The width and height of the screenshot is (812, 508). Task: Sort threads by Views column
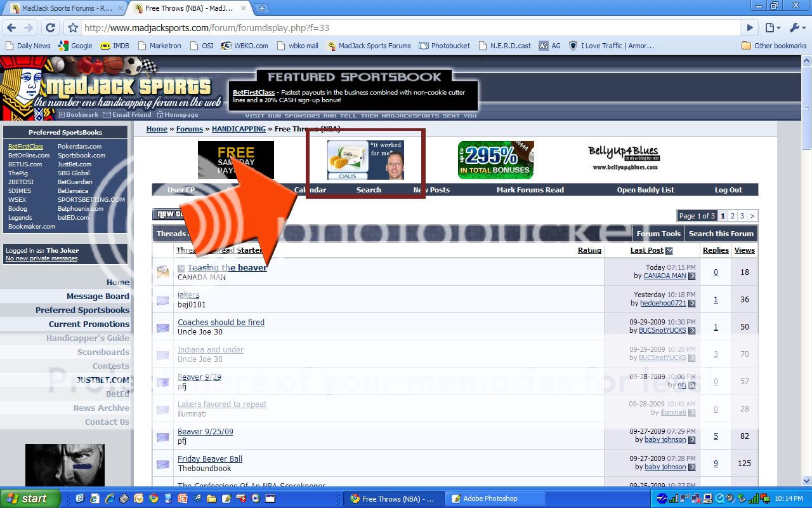coord(745,250)
